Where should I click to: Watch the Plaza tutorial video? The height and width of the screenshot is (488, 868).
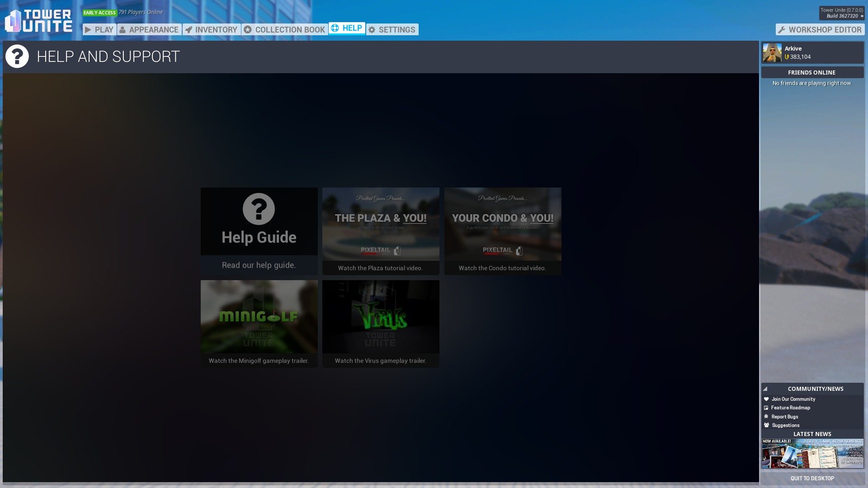pos(381,231)
